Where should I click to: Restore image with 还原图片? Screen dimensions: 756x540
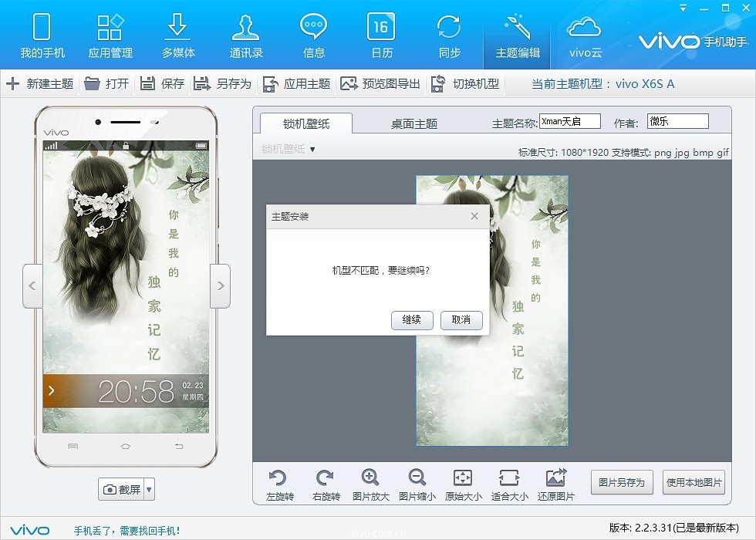click(x=556, y=484)
